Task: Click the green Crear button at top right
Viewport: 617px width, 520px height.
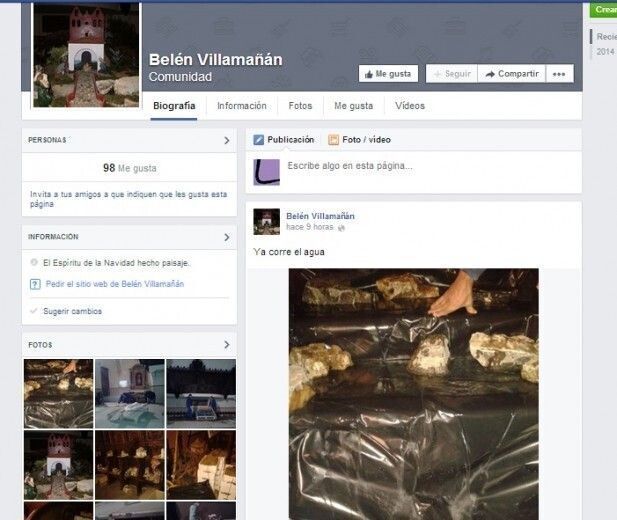Action: pos(603,10)
